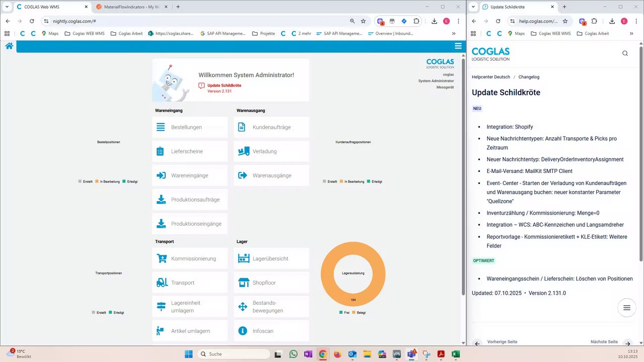The height and width of the screenshot is (362, 644).
Task: Click the Update Schildkröte link in welcome card
Action: coord(224,85)
